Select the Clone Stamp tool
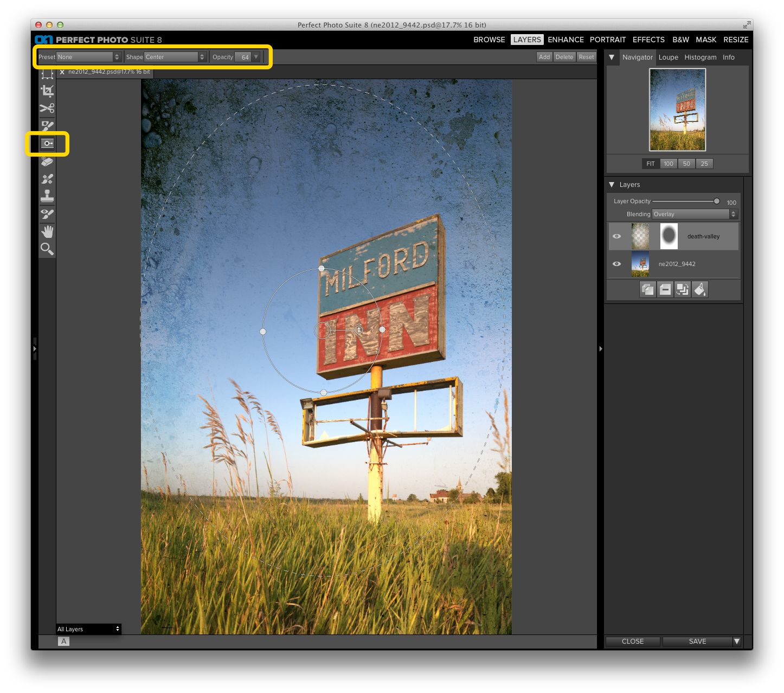The image size is (784, 693). pos(47,196)
